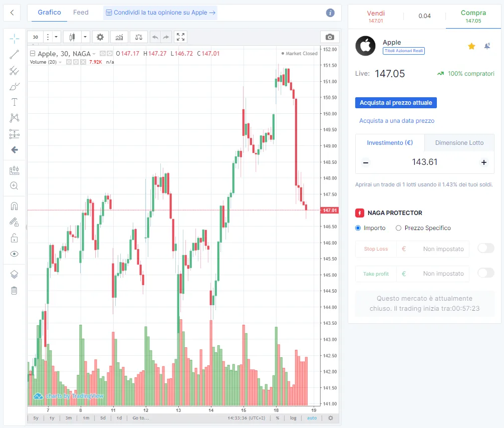This screenshot has width=504, height=428.
Task: Open the indicators chart icon
Action: pyautogui.click(x=119, y=37)
